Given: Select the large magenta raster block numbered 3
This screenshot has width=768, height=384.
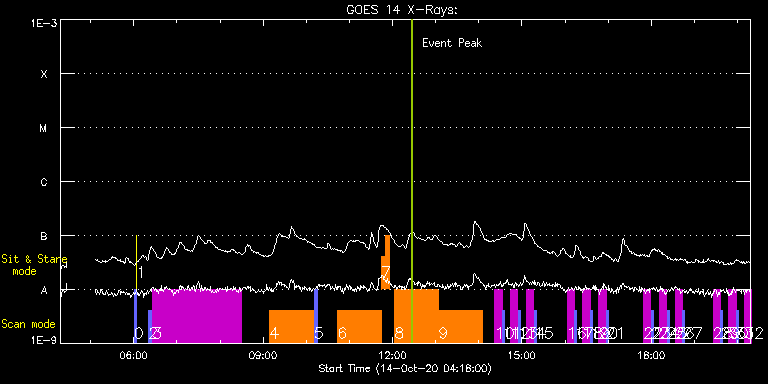Looking at the screenshot, I should (x=197, y=316).
